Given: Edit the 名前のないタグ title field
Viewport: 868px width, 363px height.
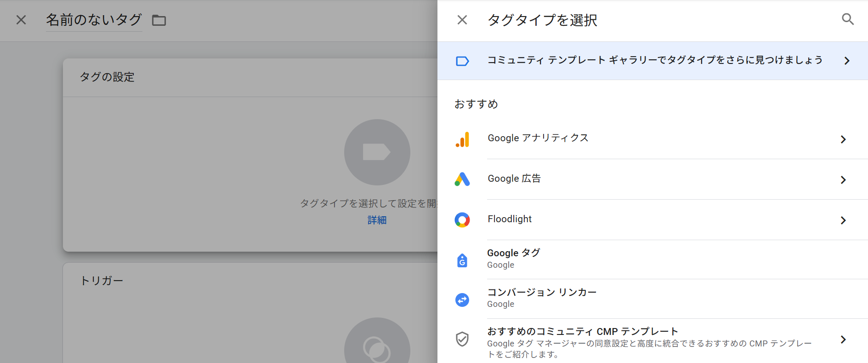Looking at the screenshot, I should (94, 20).
